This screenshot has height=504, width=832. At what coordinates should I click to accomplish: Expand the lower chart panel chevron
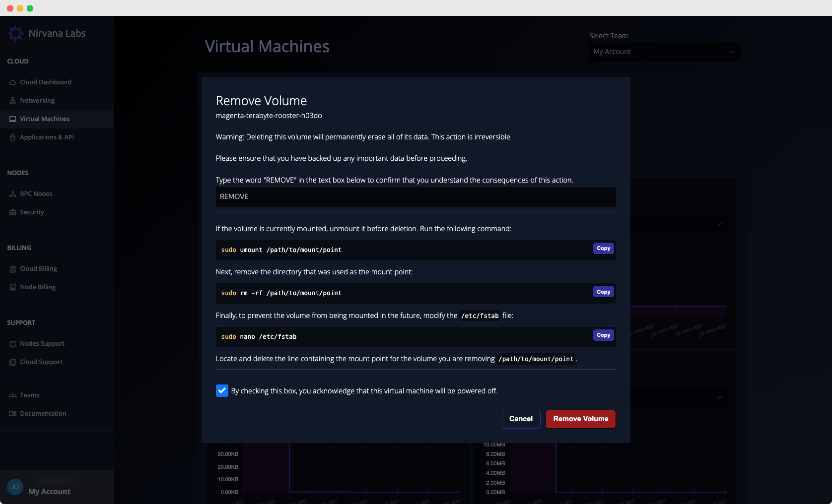[719, 397]
